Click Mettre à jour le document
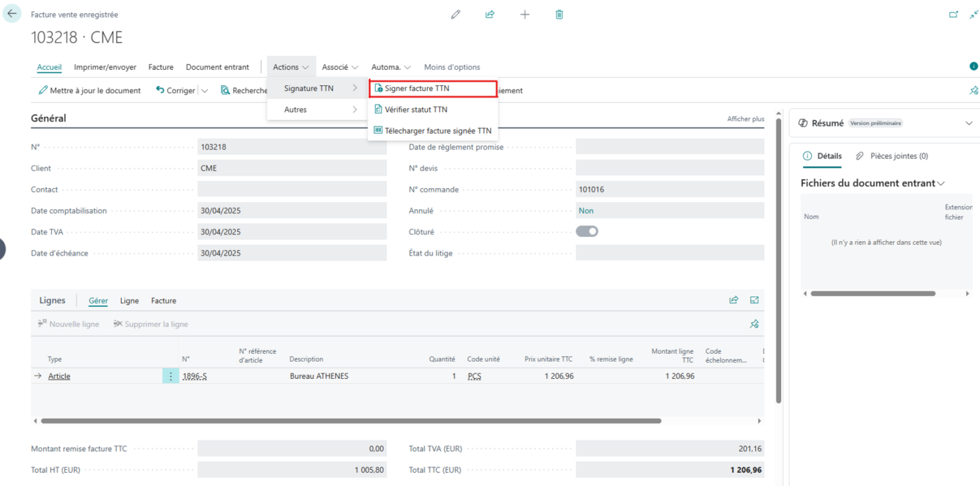This screenshot has height=486, width=980. pos(90,90)
